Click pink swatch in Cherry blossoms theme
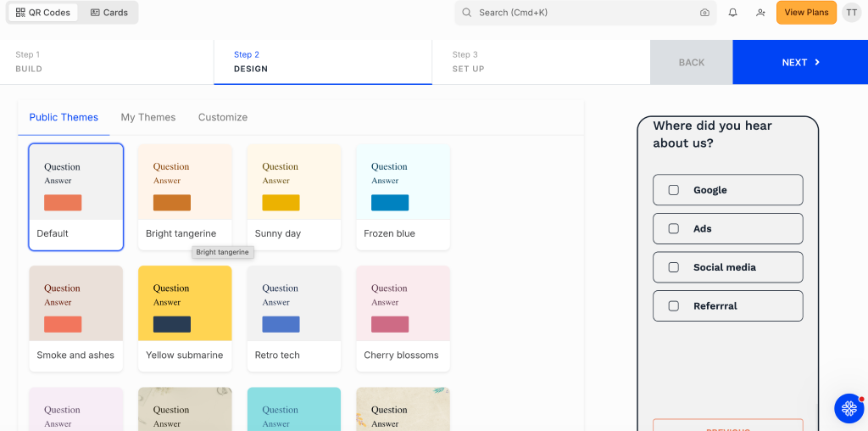 tap(390, 324)
